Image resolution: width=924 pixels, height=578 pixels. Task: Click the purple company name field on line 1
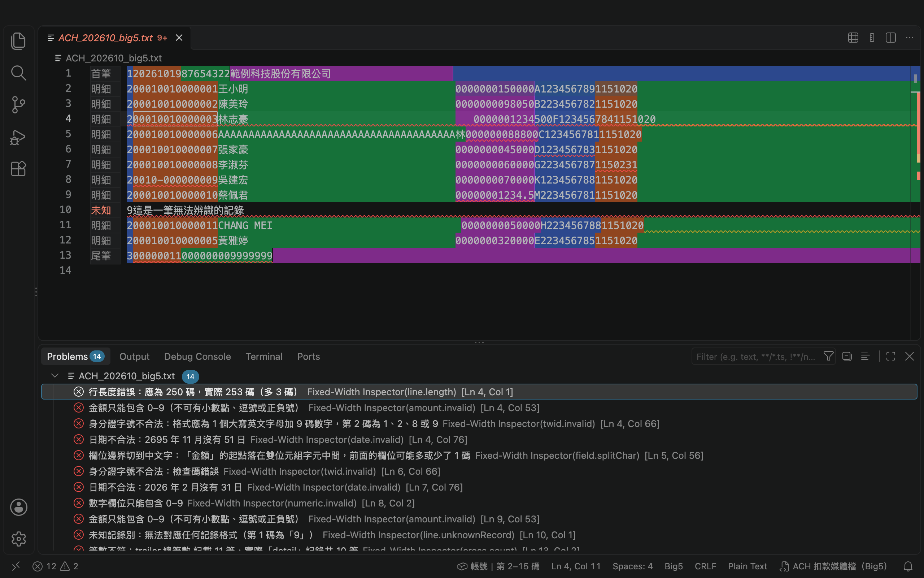341,73
